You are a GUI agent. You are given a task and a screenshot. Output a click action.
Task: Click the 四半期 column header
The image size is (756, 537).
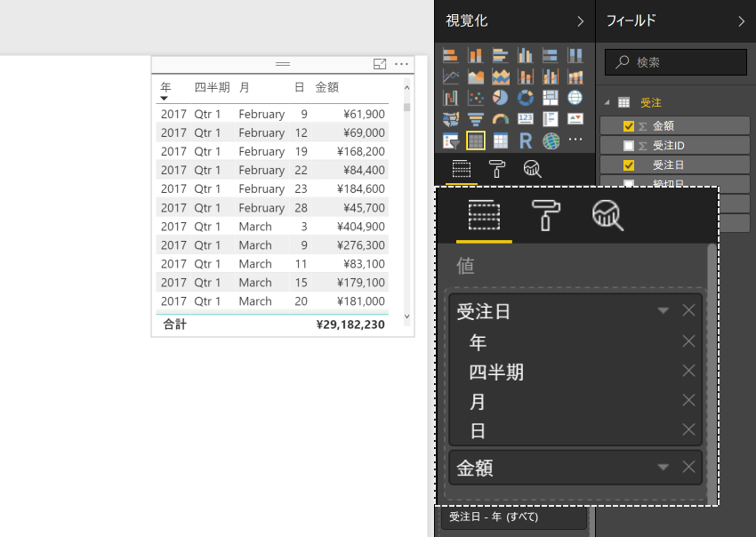click(213, 87)
